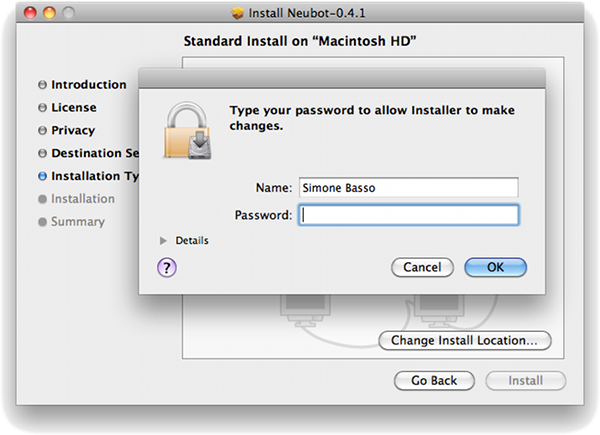The image size is (600, 435).
Task: Click the License step bullet
Action: pos(42,108)
